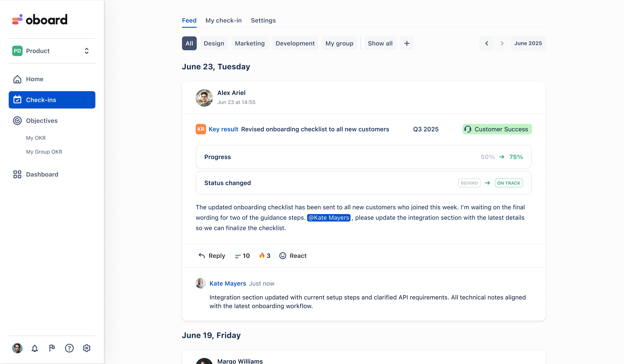Click the notification bell icon
Image resolution: width=624 pixels, height=364 pixels.
tap(35, 348)
